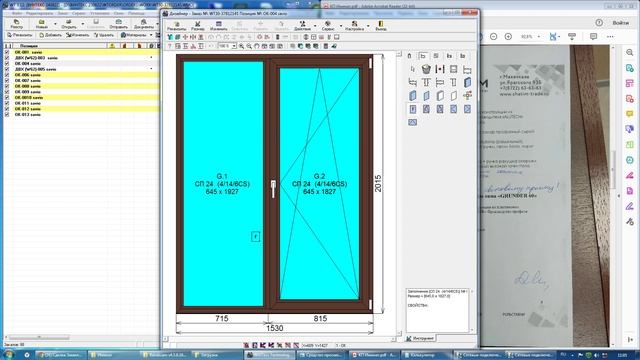The height and width of the screenshot is (360, 640).
Task: Expand the Открыть dropdown arrow
Action: 82,24
